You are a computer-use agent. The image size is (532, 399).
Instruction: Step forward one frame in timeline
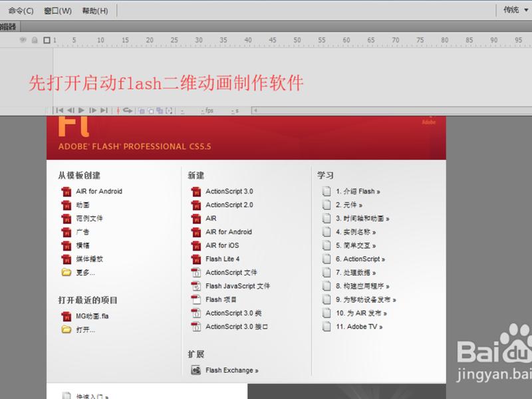(x=92, y=110)
